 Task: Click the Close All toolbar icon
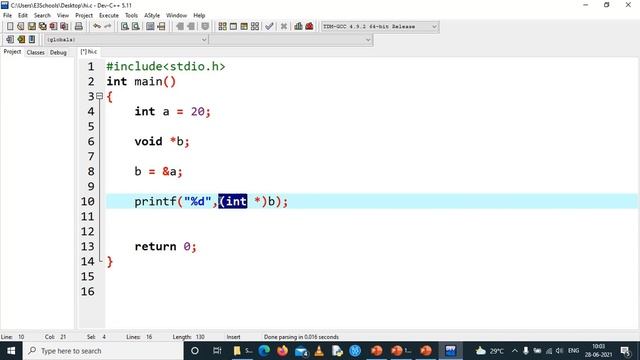tap(64, 27)
